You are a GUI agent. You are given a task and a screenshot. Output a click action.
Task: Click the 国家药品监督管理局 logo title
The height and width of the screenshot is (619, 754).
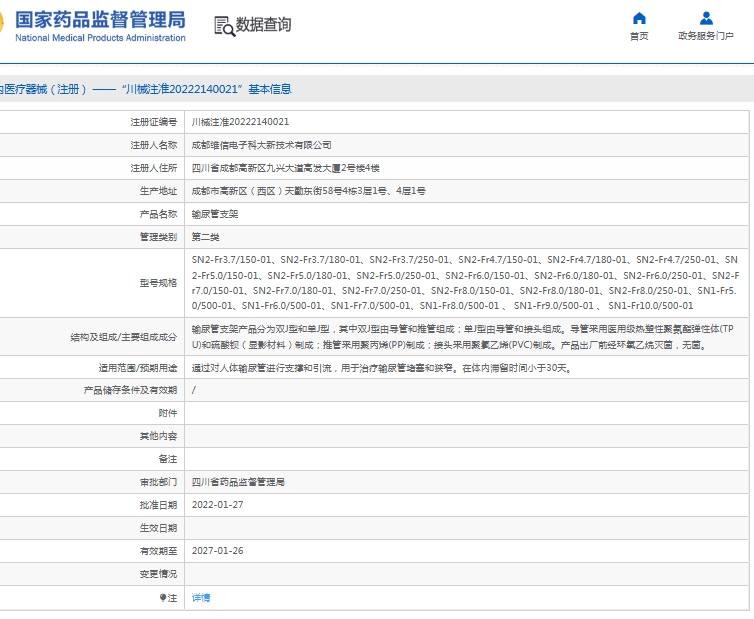point(100,20)
